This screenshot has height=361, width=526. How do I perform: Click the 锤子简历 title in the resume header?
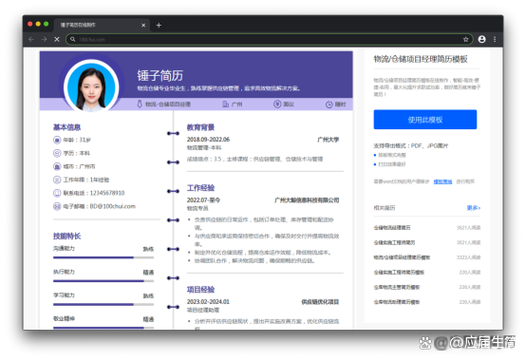click(x=160, y=75)
